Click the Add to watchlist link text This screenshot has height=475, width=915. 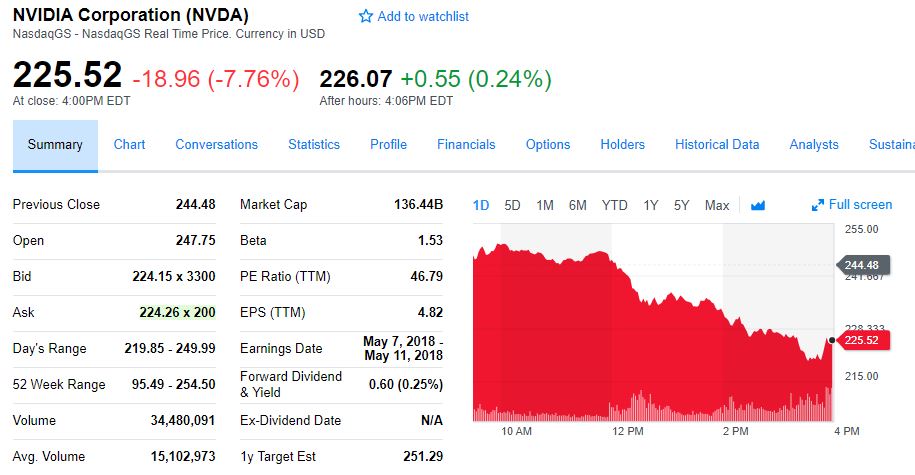pyautogui.click(x=423, y=17)
